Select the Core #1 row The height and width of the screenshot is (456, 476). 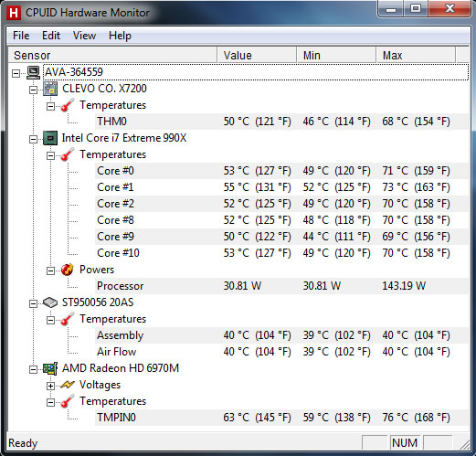pyautogui.click(x=281, y=187)
